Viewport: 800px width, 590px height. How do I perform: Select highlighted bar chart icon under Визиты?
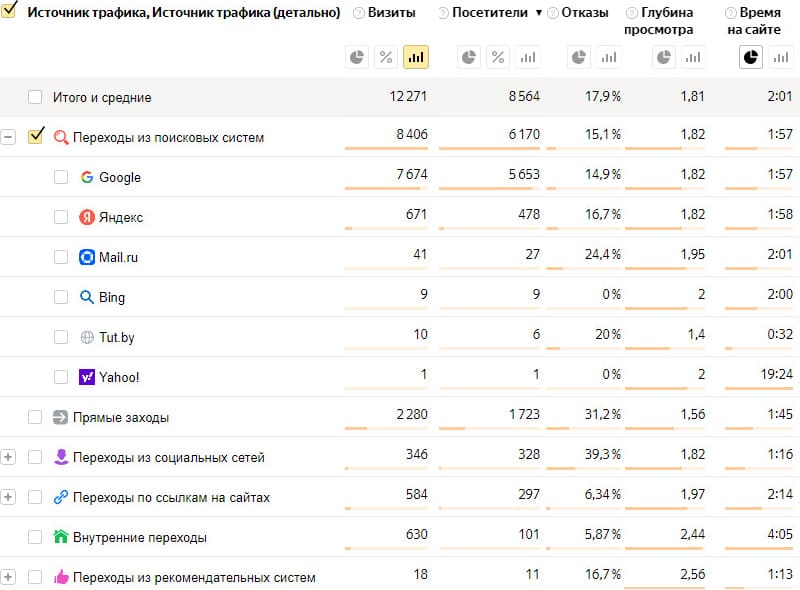click(416, 57)
